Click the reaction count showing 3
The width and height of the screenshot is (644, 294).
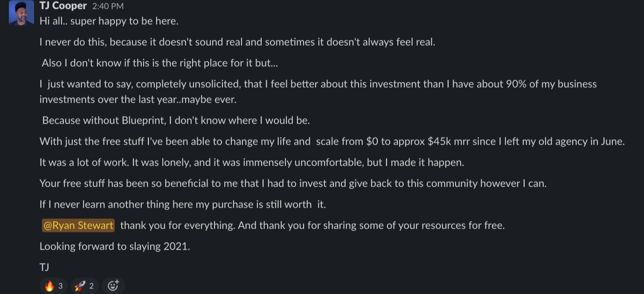59,285
